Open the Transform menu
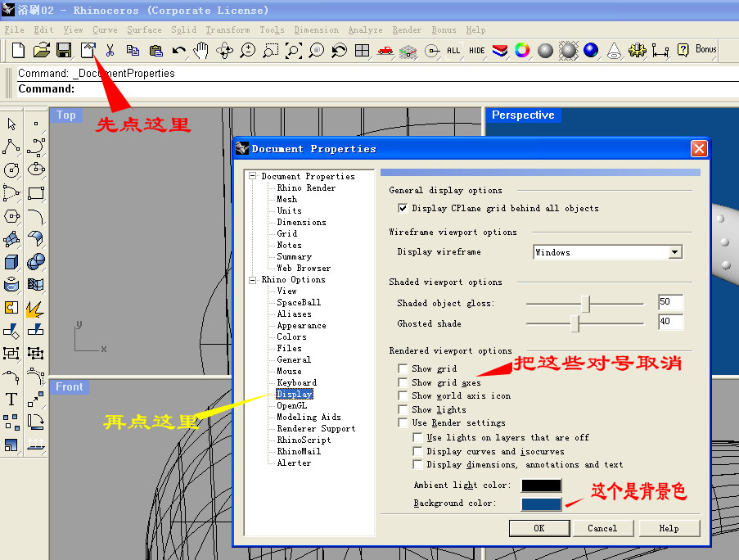 pos(228,30)
